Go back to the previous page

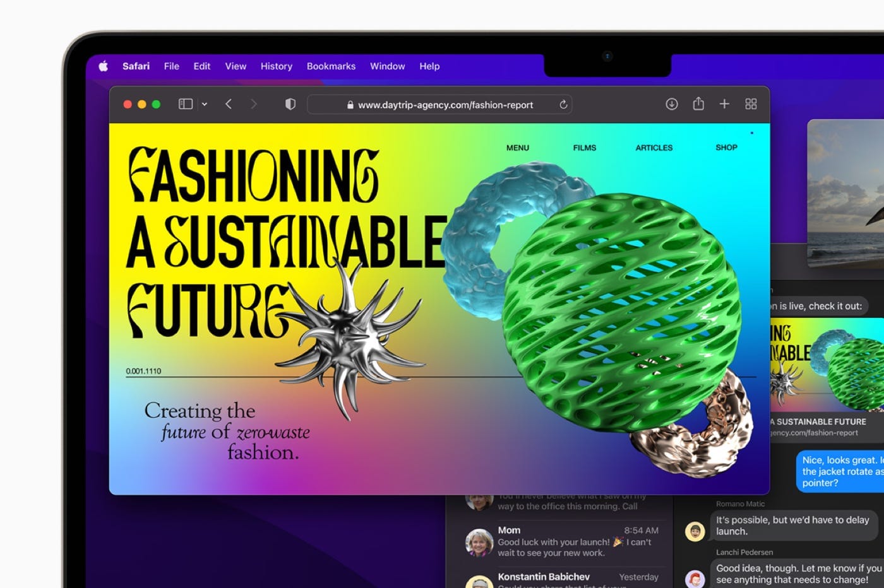229,104
